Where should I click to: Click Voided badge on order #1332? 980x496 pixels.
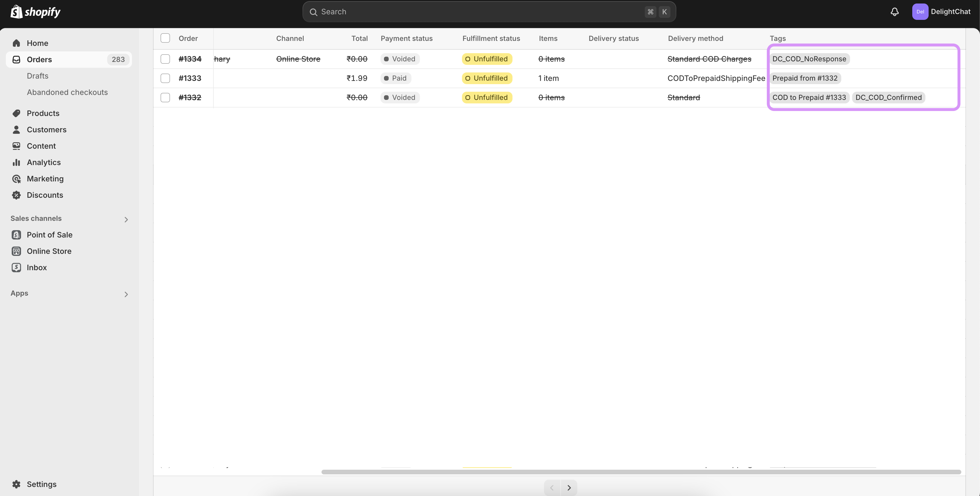coord(400,98)
